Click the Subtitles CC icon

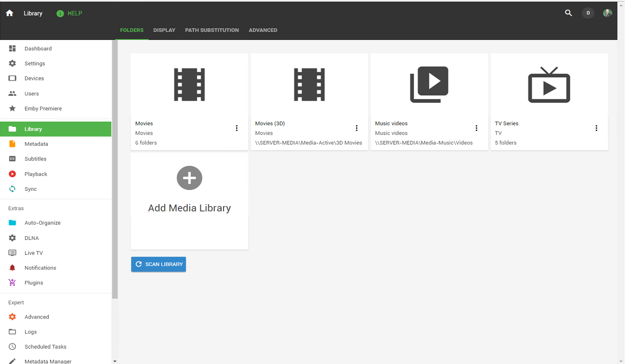coord(12,159)
